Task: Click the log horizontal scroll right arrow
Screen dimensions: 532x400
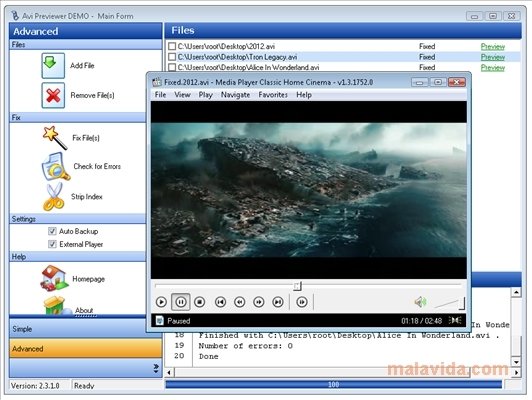Action: [516, 373]
